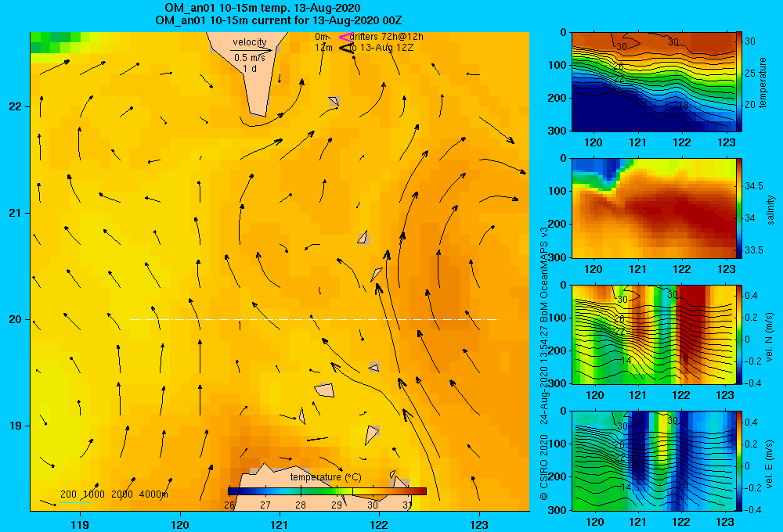
Task: Click the 'drifters 72h@12h' legend text
Action: pyautogui.click(x=387, y=37)
